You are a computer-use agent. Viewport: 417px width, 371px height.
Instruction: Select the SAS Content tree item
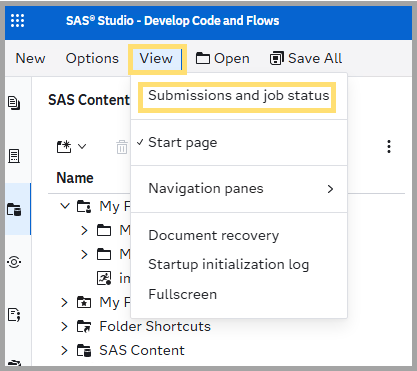point(142,351)
